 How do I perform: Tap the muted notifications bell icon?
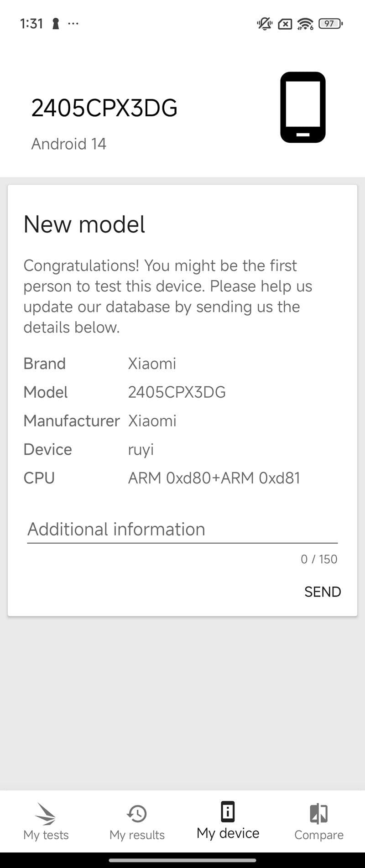coord(265,23)
